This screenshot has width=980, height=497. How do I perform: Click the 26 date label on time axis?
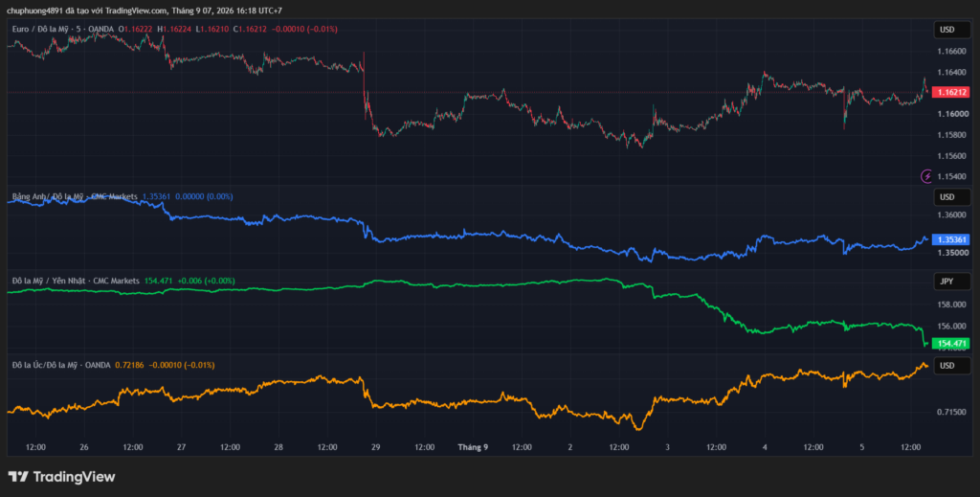(84, 447)
